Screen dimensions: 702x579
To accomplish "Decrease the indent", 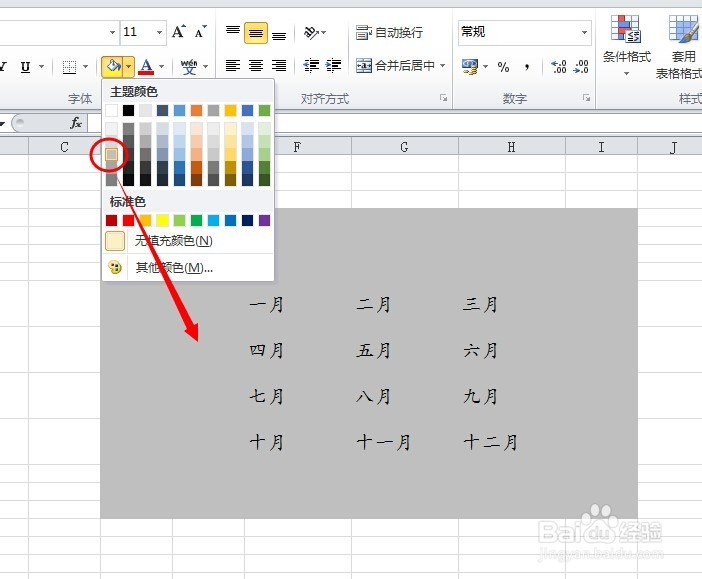I will point(311,66).
